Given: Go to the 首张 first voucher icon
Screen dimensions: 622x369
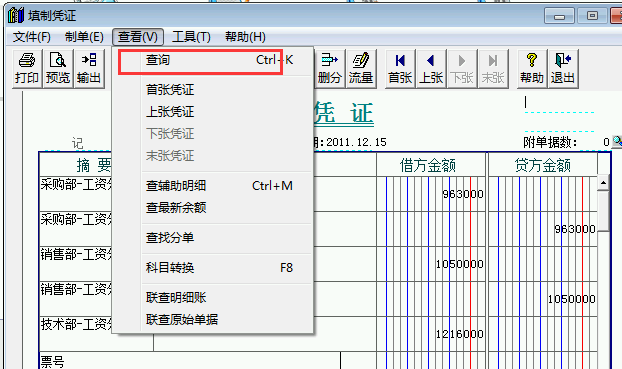Looking at the screenshot, I should pos(400,68).
